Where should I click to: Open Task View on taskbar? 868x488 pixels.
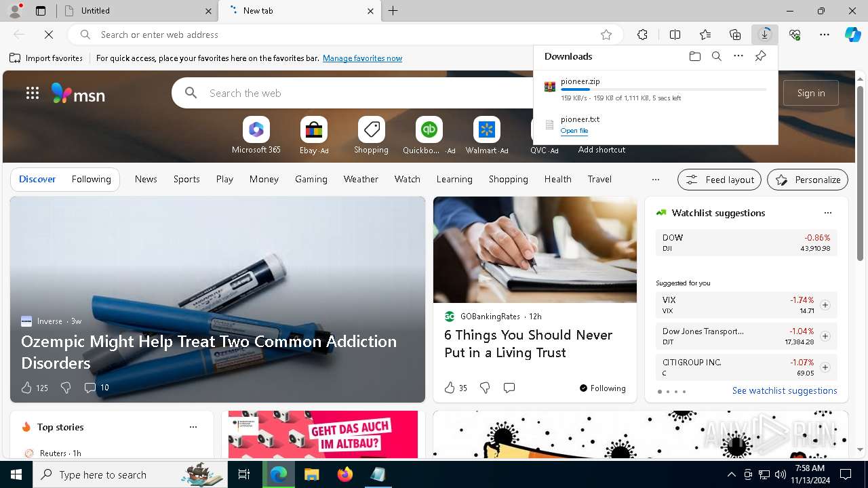(x=245, y=474)
